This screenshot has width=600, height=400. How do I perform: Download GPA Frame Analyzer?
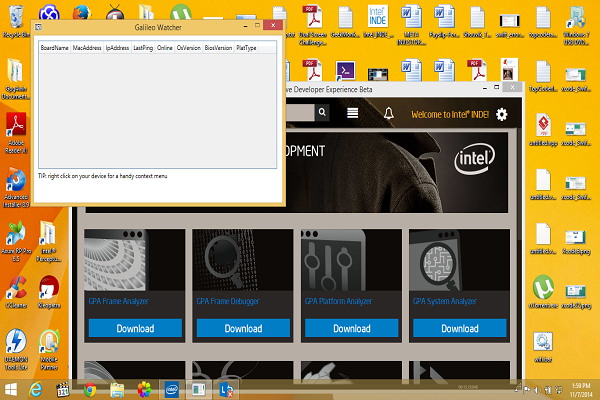(x=135, y=328)
